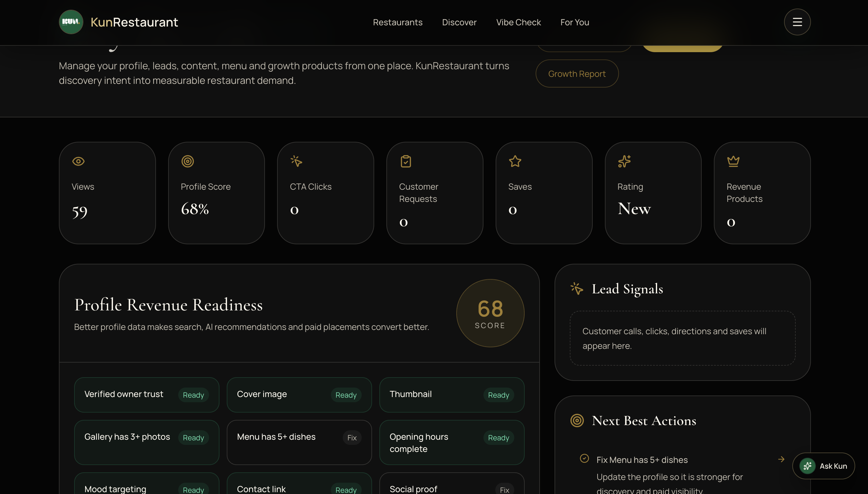Screen dimensions: 868x494
Task: Go to Vibe Check in navigation
Action: 518,22
